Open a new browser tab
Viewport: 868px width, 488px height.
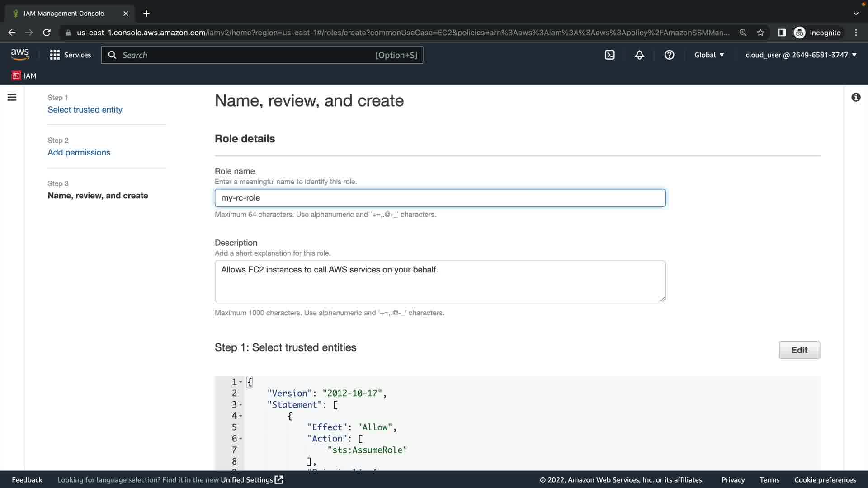click(x=146, y=14)
